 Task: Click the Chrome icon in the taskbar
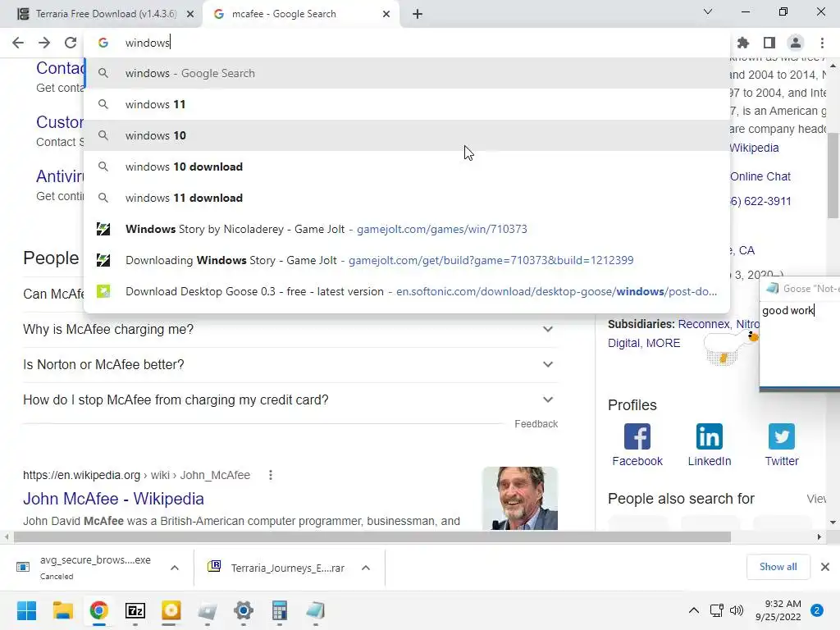click(x=99, y=610)
